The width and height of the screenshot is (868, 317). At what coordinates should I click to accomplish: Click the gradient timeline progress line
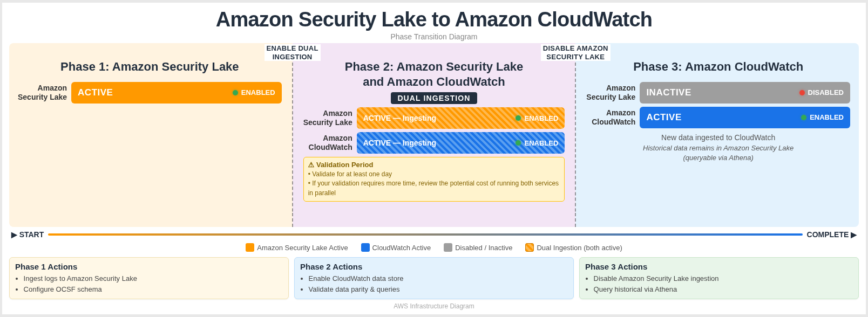(425, 235)
